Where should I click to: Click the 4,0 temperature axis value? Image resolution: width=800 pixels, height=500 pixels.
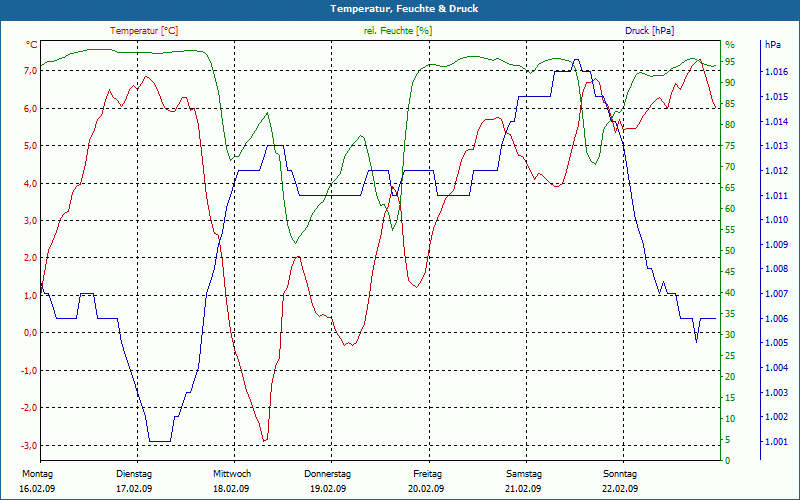click(x=31, y=183)
